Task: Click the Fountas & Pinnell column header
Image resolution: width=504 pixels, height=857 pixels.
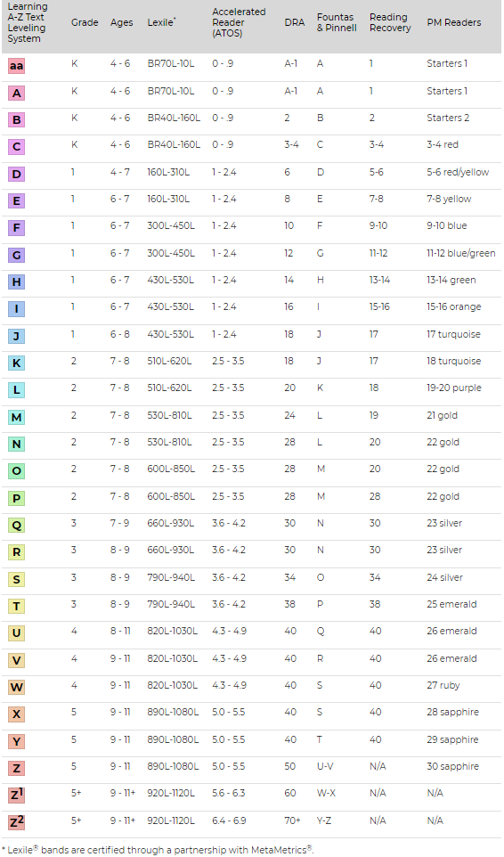Action: point(337,22)
